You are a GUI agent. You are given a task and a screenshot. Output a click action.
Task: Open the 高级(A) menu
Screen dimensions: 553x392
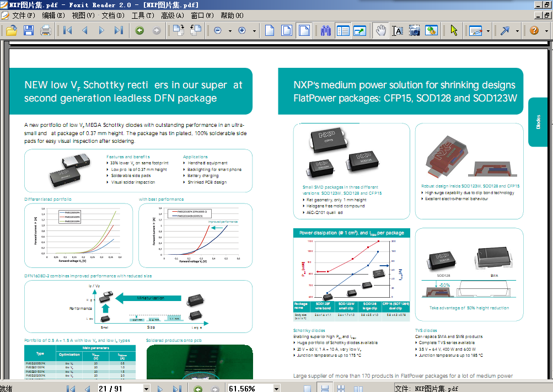[x=173, y=15]
